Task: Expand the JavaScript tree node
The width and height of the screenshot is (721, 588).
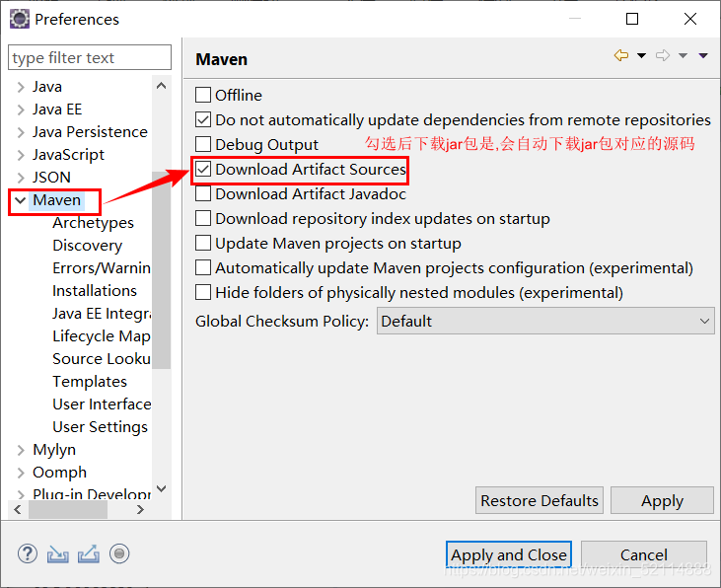Action: coord(21,155)
